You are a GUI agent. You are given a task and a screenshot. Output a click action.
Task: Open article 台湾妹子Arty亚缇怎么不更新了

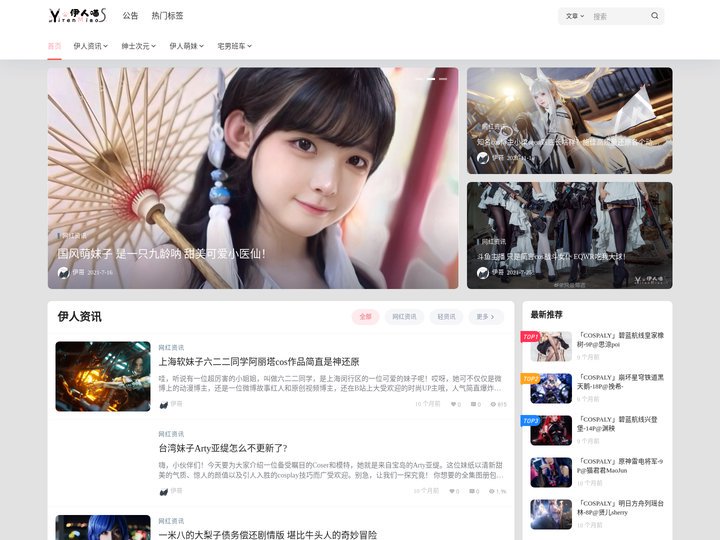pos(223,448)
